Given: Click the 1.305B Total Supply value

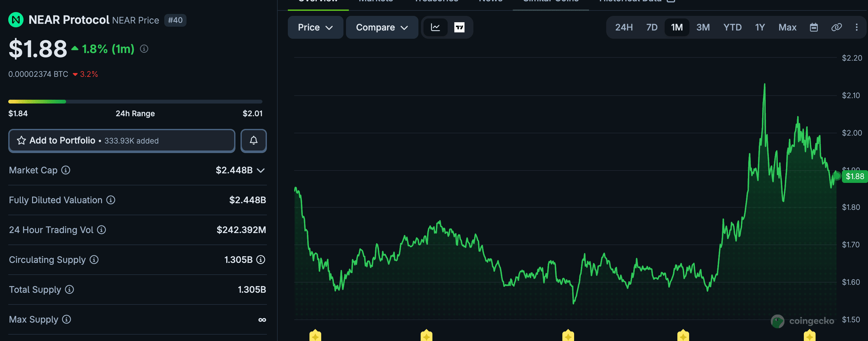Looking at the screenshot, I should click(252, 290).
